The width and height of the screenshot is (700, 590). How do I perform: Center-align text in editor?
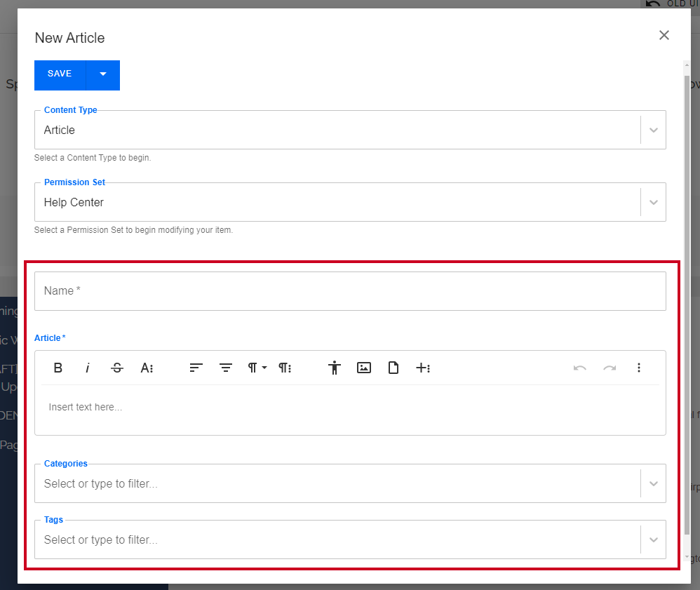pyautogui.click(x=226, y=368)
